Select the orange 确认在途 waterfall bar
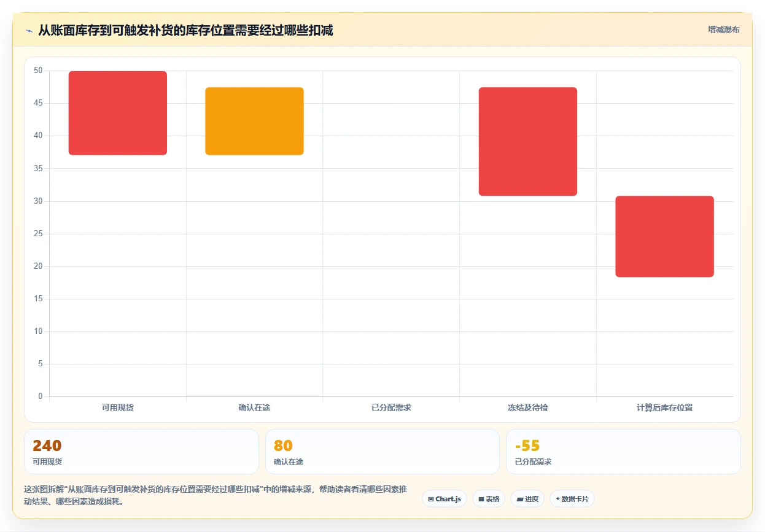This screenshot has height=532, width=765. 254,121
